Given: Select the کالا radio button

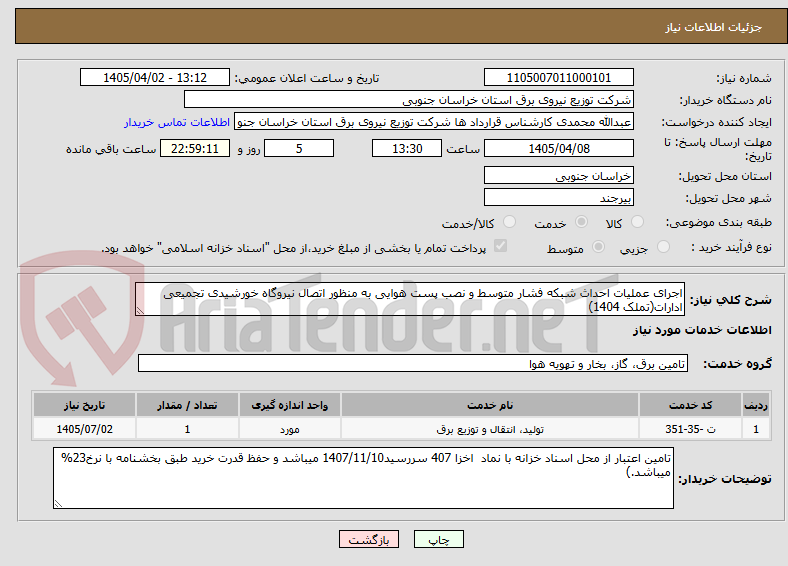Looking at the screenshot, I should pos(637,222).
